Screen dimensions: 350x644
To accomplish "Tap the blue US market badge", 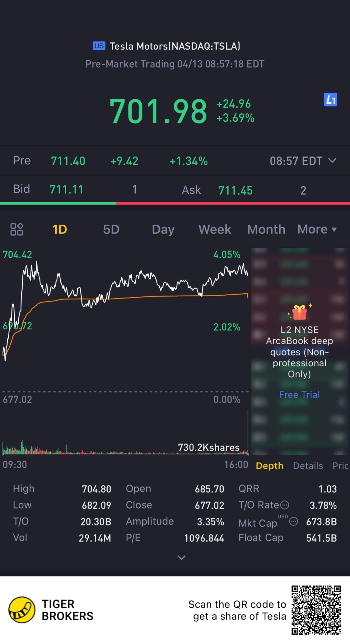I will (x=99, y=46).
